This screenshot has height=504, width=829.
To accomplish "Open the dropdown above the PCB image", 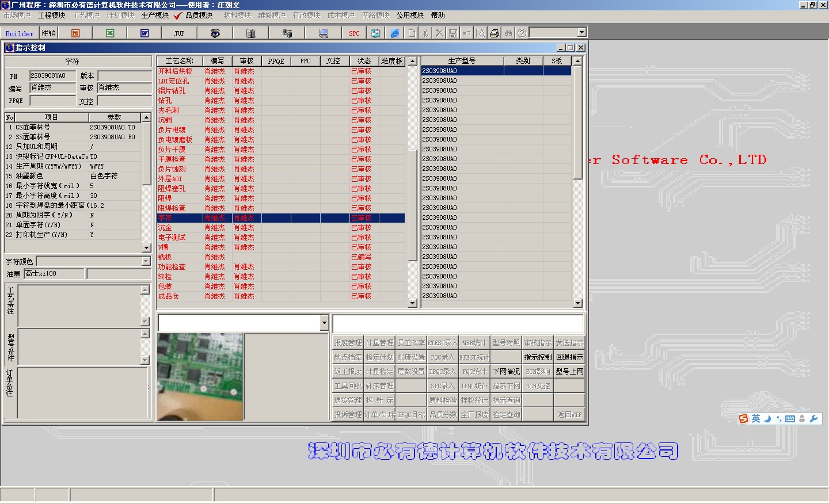I will click(324, 323).
